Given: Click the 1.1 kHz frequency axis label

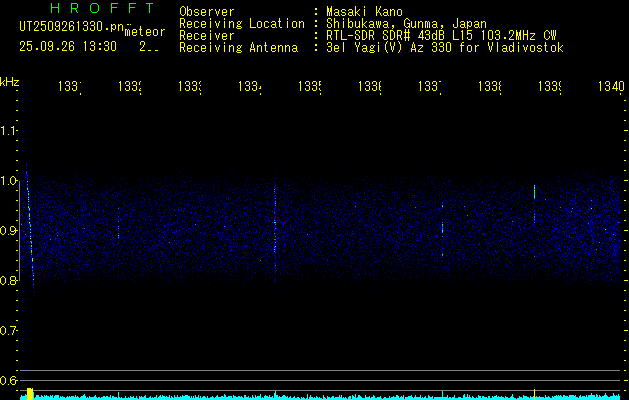Looking at the screenshot, I should (10, 131).
